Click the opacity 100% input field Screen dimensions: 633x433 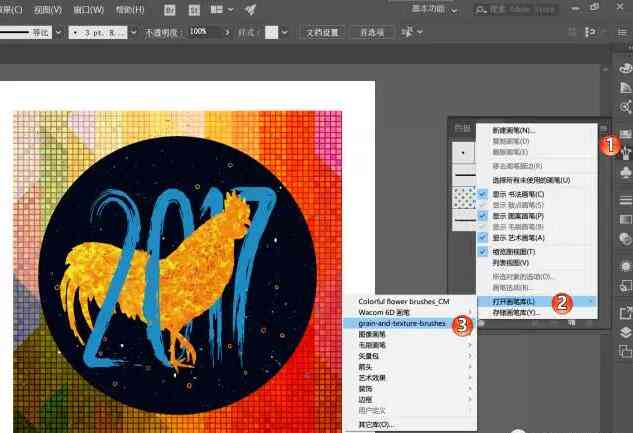click(x=205, y=32)
